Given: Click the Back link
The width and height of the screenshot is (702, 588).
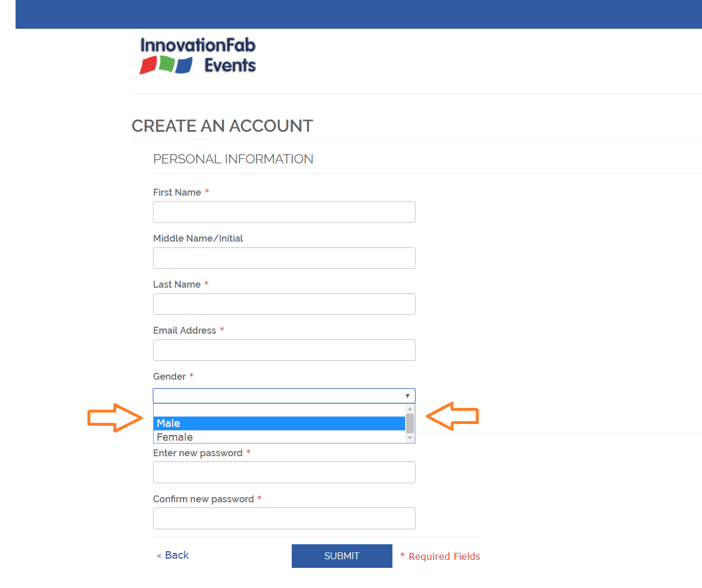Looking at the screenshot, I should point(173,555).
